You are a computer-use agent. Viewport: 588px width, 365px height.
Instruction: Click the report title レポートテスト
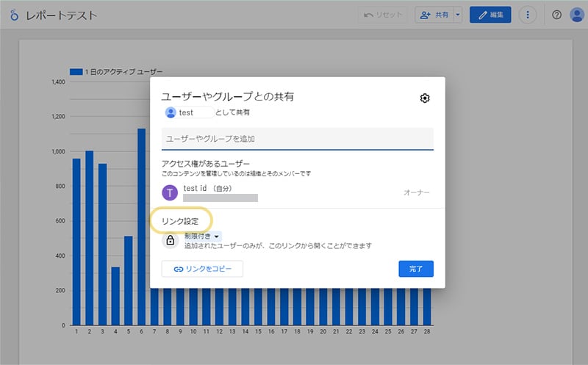(62, 15)
